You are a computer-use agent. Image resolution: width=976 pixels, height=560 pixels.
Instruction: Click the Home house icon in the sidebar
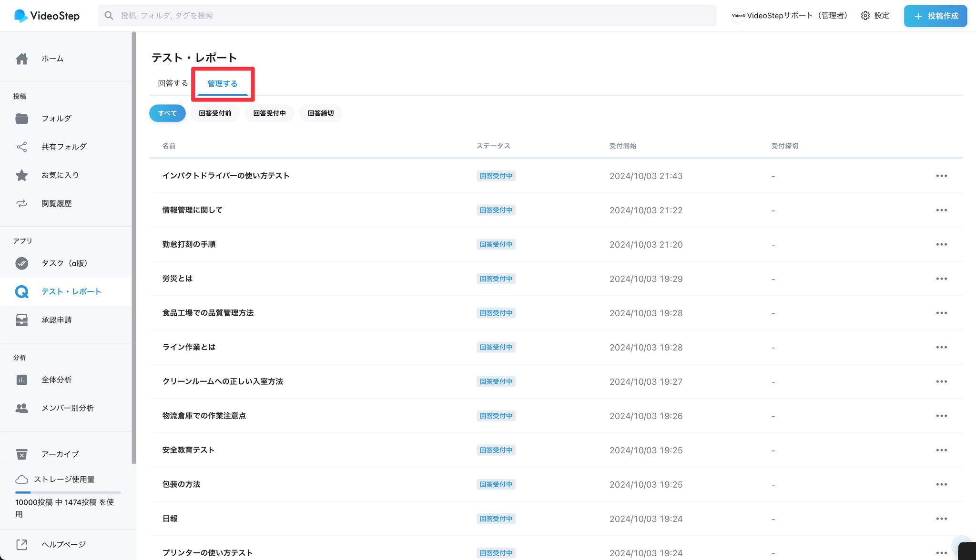pos(21,59)
